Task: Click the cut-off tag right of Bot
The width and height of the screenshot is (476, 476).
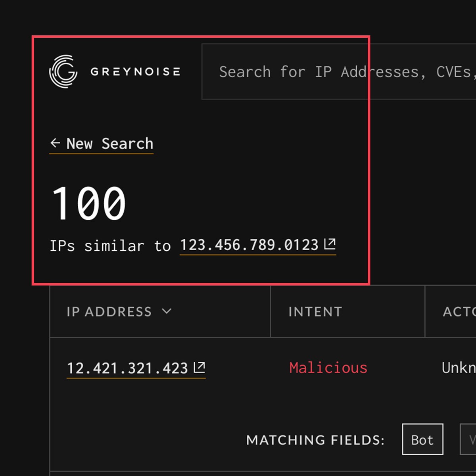Action: click(x=469, y=440)
